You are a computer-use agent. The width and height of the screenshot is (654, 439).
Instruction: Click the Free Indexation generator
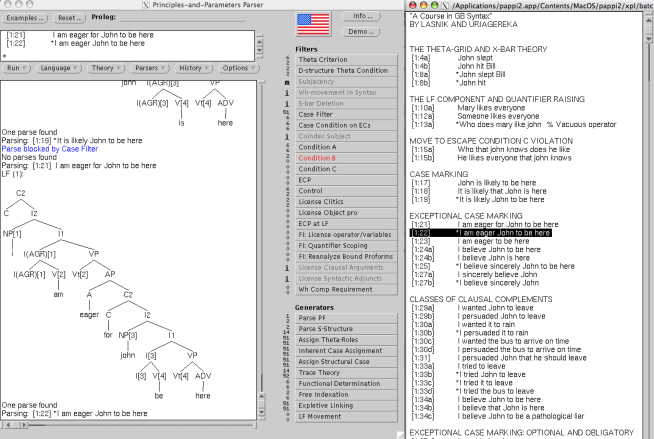click(346, 394)
